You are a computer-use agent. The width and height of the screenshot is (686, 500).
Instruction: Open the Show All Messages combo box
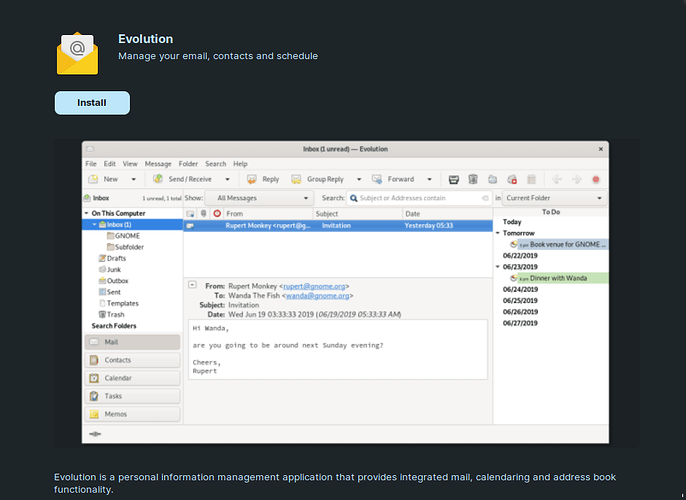coord(260,198)
